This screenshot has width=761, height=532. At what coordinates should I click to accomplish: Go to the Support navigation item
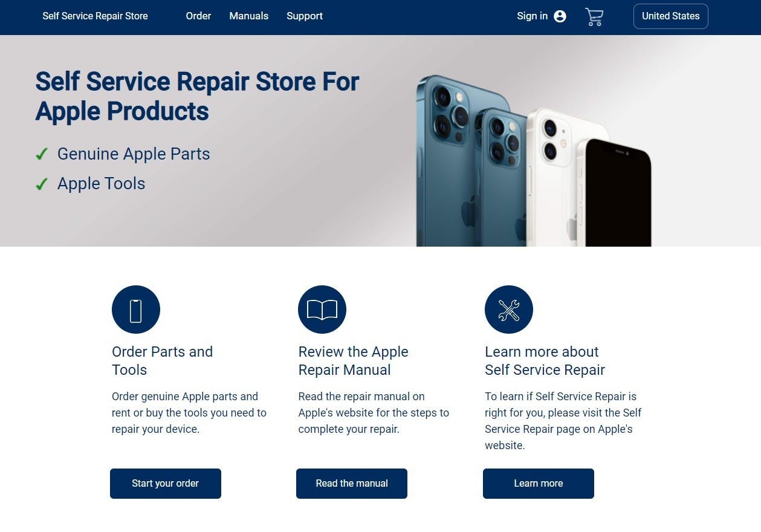305,16
